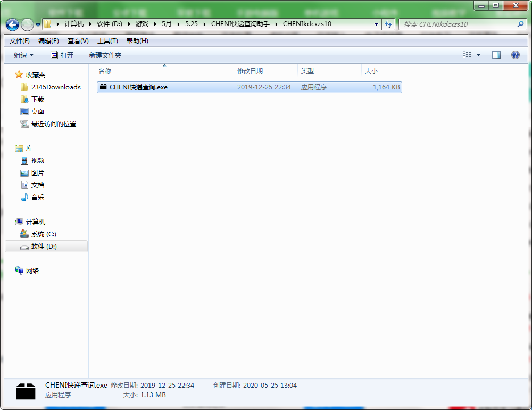532x410 pixels.
Task: Click CHENI快递查询助手 in the breadcrumb
Action: [240, 24]
